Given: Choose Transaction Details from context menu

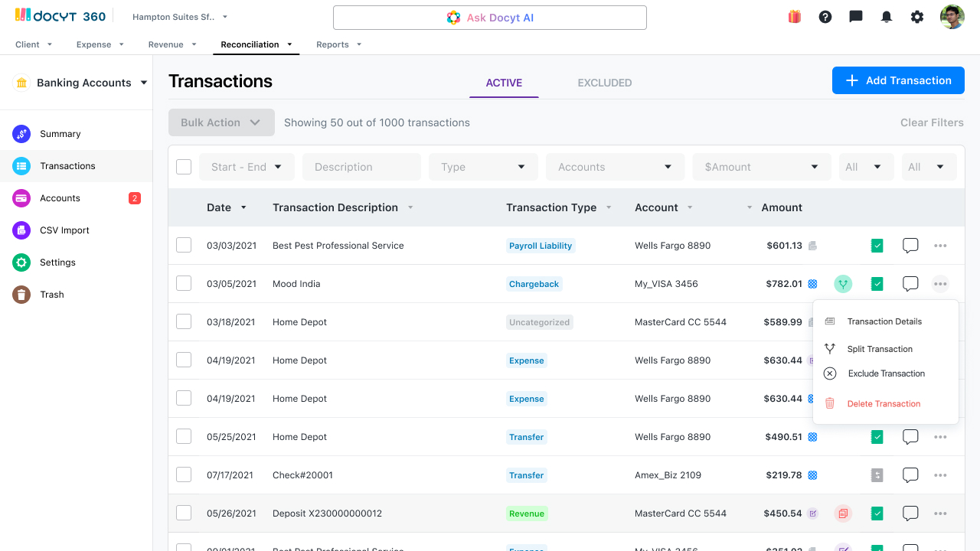Looking at the screenshot, I should 885,321.
